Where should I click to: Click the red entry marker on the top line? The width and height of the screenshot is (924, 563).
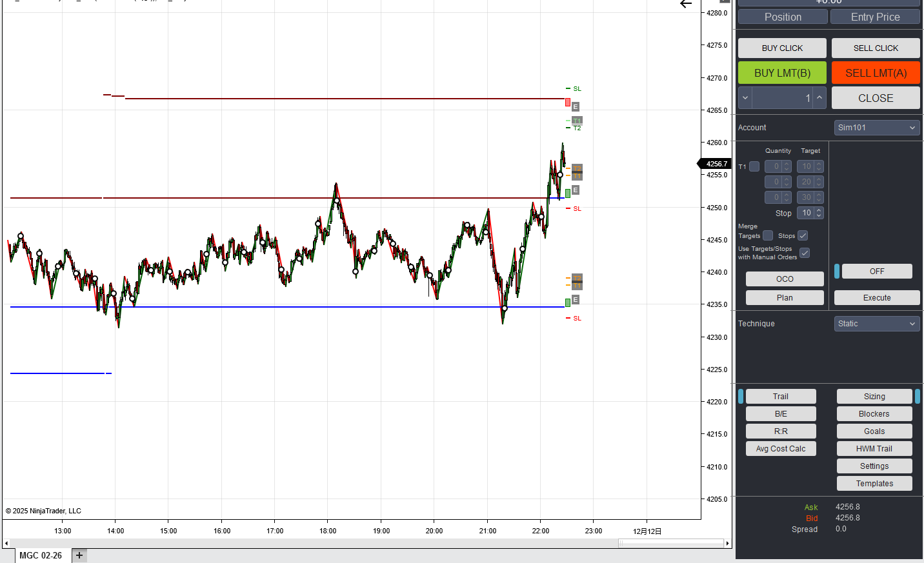click(568, 102)
